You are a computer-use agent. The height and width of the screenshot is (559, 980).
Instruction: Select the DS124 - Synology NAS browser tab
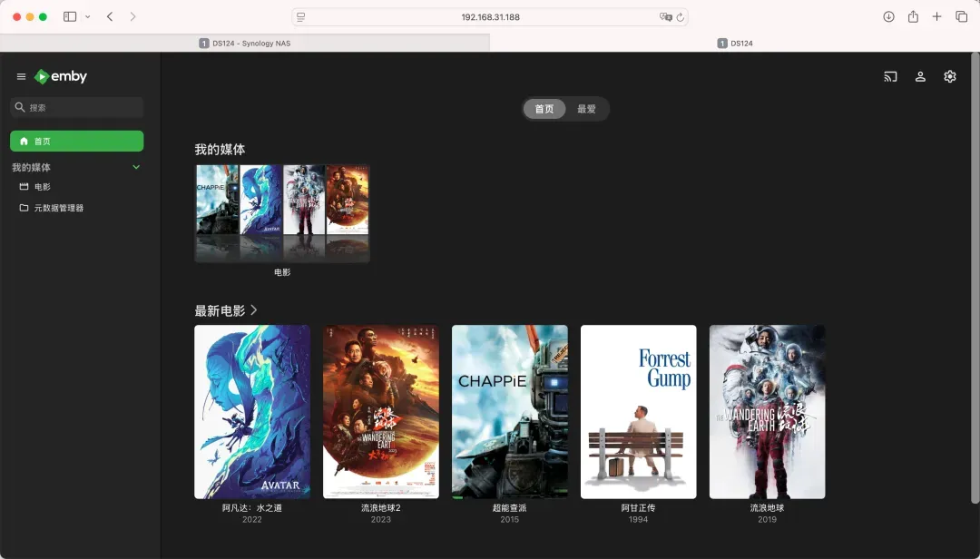[245, 44]
